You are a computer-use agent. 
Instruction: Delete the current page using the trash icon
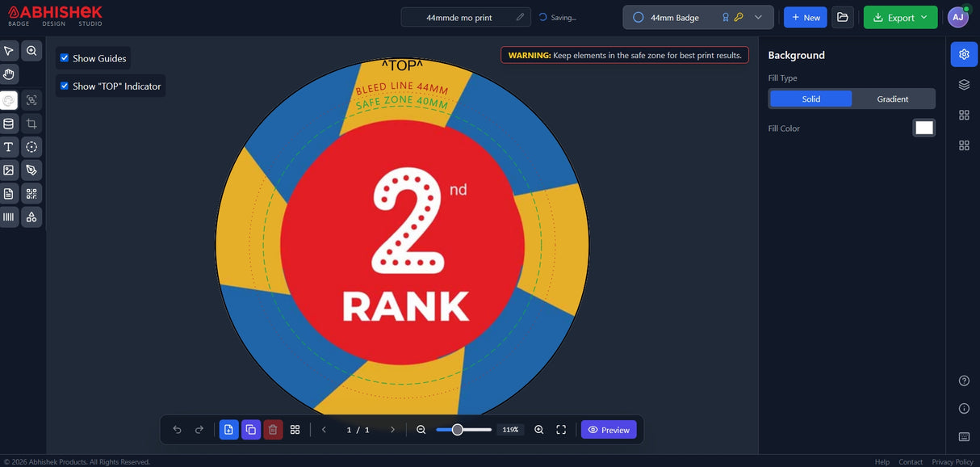pos(273,429)
